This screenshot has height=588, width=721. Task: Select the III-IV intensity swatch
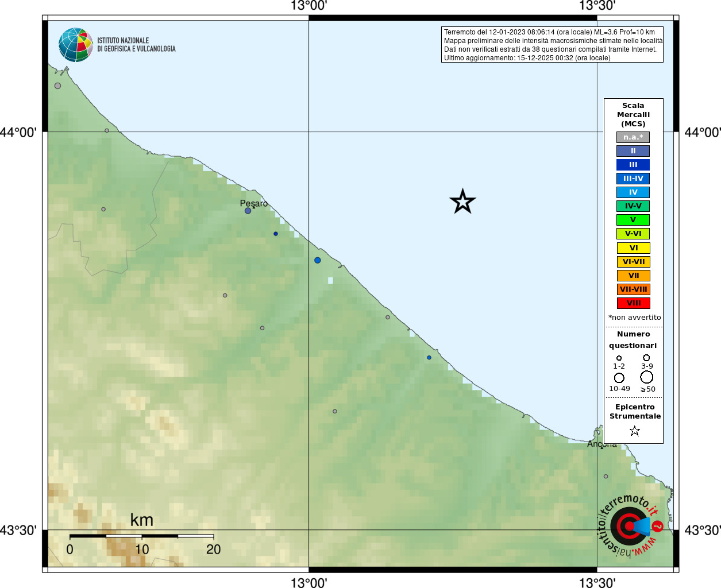click(x=633, y=179)
